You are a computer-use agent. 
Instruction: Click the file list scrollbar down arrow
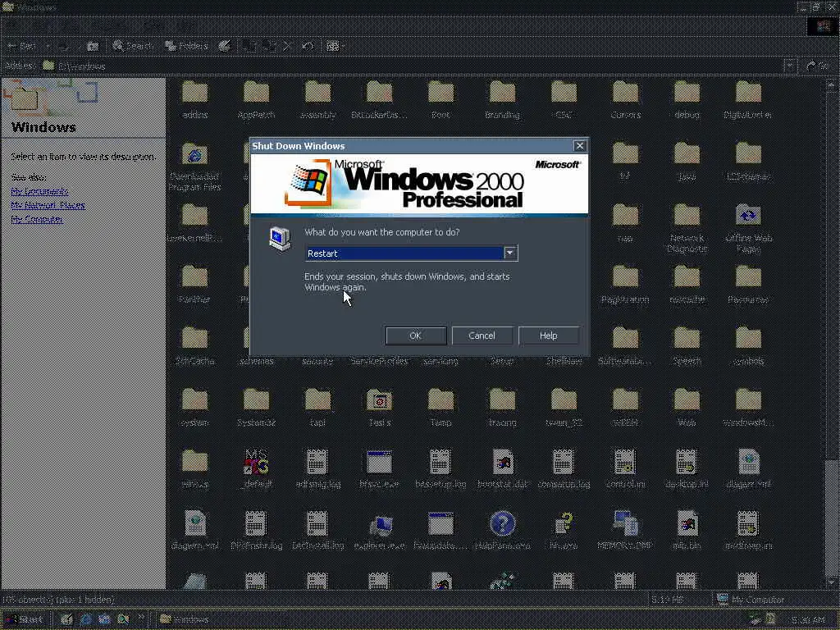832,582
